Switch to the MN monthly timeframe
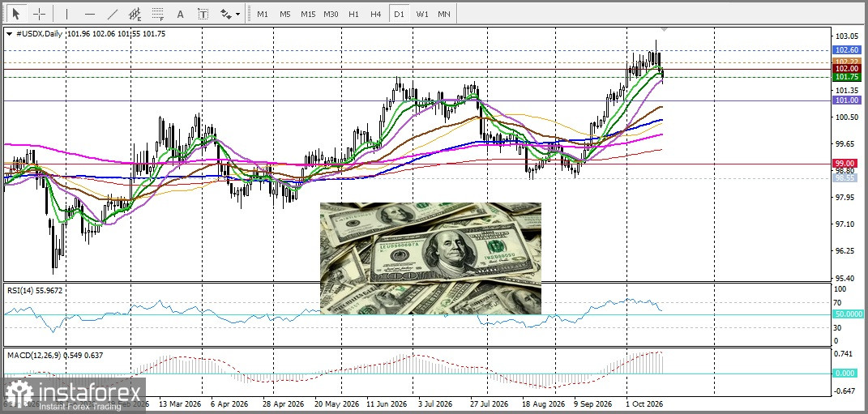The height and width of the screenshot is (414, 868). 444,14
